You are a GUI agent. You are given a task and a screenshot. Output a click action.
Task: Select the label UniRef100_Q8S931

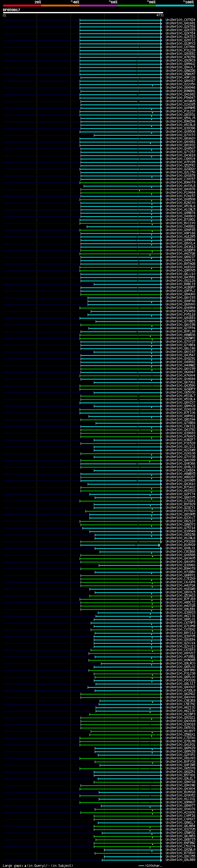coord(180,115)
